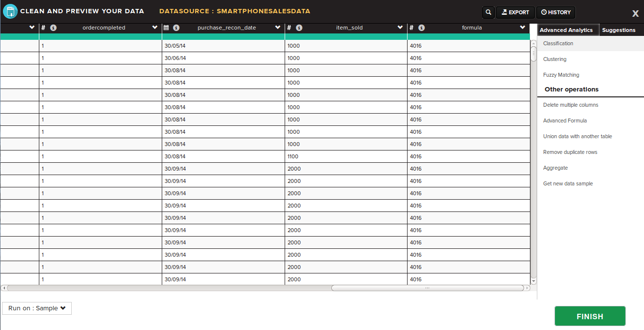Click calendar type icon of purchase_recon_date column
The image size is (644, 330).
[166, 28]
